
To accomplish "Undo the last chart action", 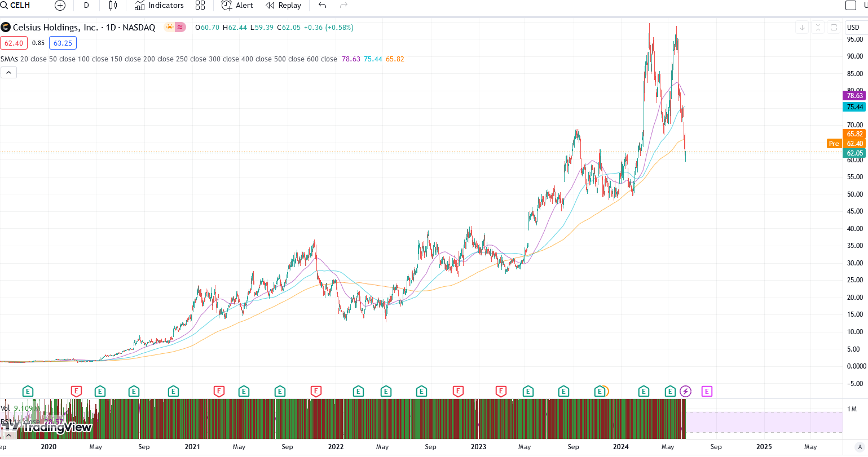I will [323, 6].
